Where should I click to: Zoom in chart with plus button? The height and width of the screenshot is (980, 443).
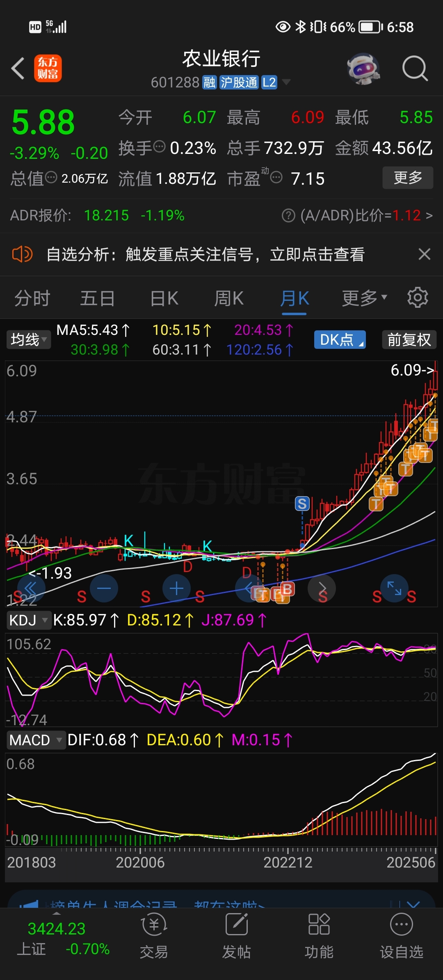[x=176, y=588]
